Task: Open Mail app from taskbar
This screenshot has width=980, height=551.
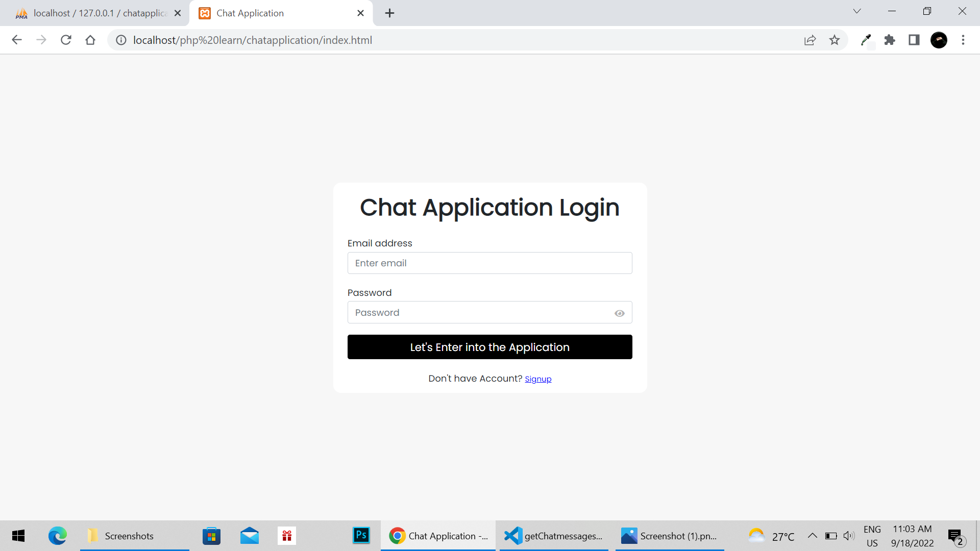Action: (250, 536)
